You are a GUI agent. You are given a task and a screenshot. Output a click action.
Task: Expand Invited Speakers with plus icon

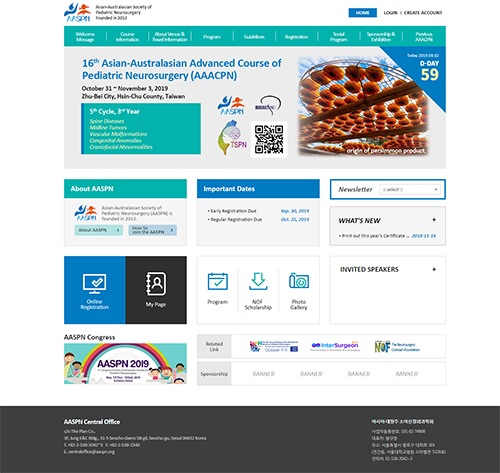coord(434,269)
